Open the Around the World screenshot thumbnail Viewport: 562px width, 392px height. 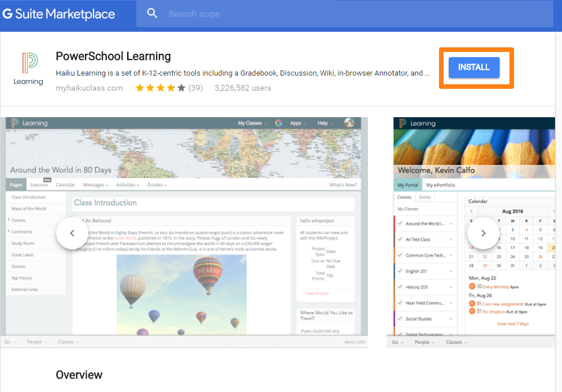[x=184, y=232]
